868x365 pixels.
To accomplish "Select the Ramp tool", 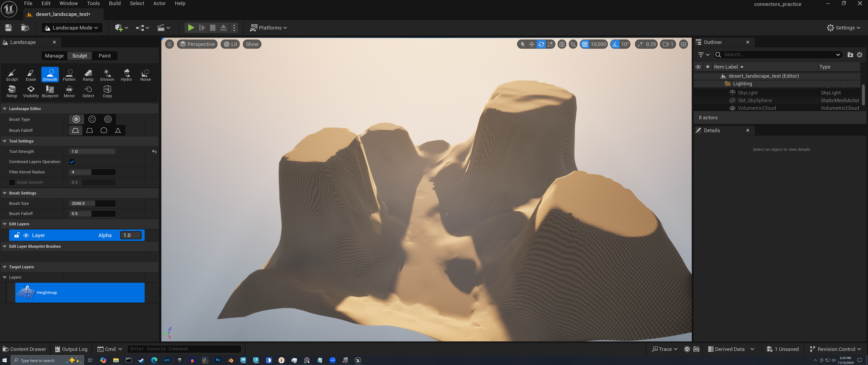I will 88,75.
